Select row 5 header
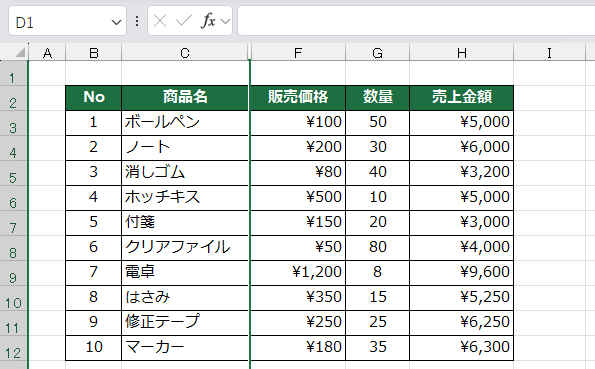The height and width of the screenshot is (369, 595). pyautogui.click(x=13, y=173)
